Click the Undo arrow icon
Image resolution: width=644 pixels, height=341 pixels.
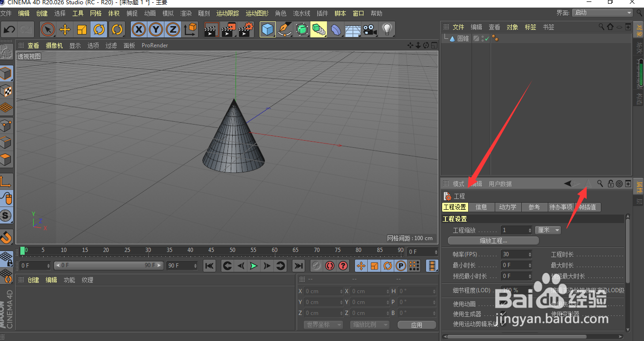click(9, 30)
